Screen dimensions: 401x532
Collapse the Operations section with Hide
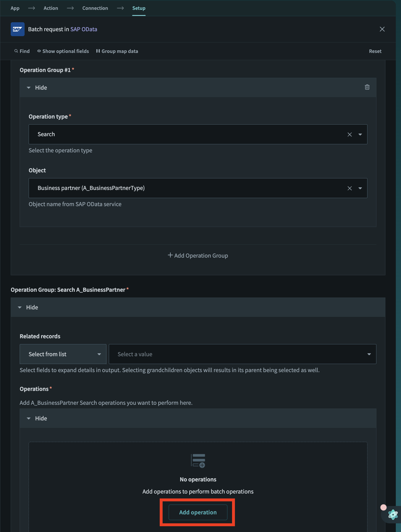tap(37, 418)
